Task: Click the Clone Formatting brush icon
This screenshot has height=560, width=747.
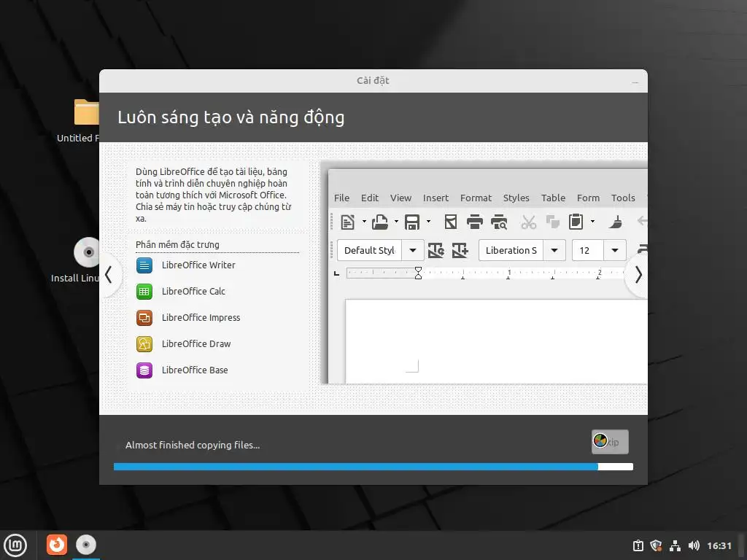Action: [616, 222]
